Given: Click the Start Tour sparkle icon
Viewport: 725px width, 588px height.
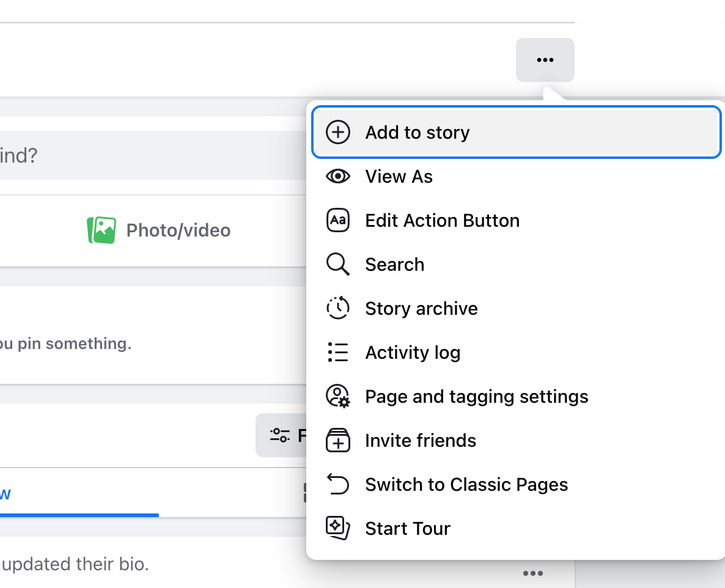Looking at the screenshot, I should (338, 529).
